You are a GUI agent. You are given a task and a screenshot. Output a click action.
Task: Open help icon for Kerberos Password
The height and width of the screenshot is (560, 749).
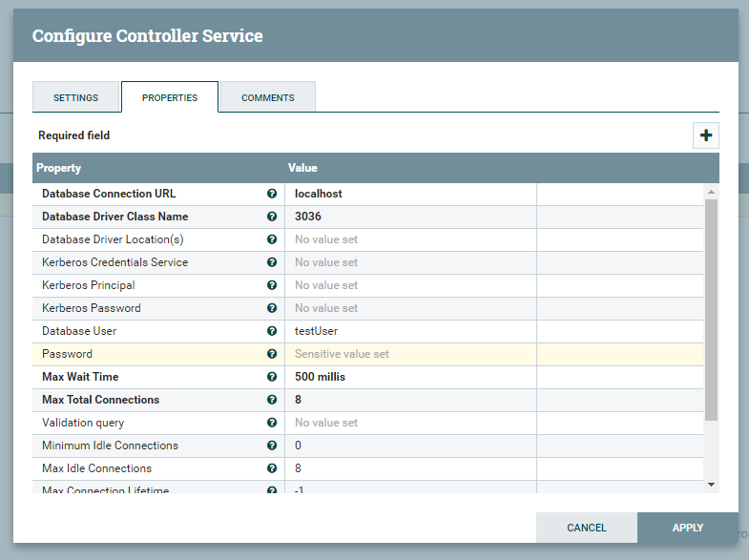pos(272,308)
